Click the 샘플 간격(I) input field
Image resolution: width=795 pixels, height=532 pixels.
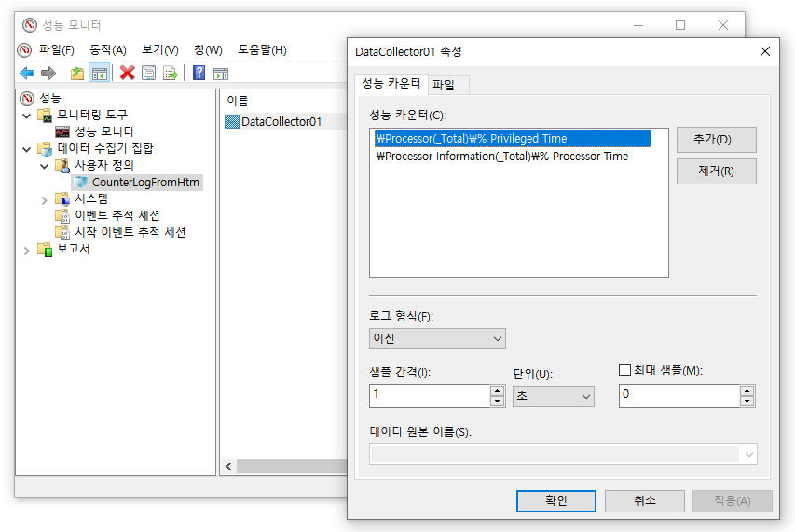coord(430,396)
